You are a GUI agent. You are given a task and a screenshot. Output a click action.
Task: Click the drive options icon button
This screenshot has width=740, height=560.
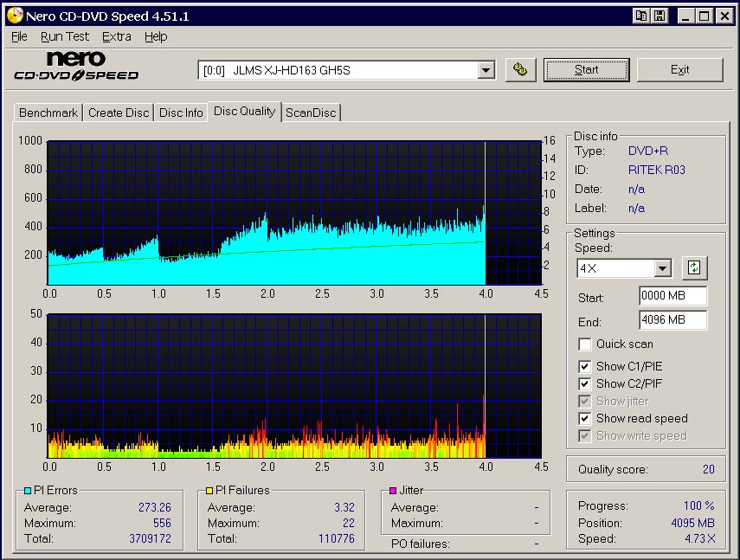[520, 70]
